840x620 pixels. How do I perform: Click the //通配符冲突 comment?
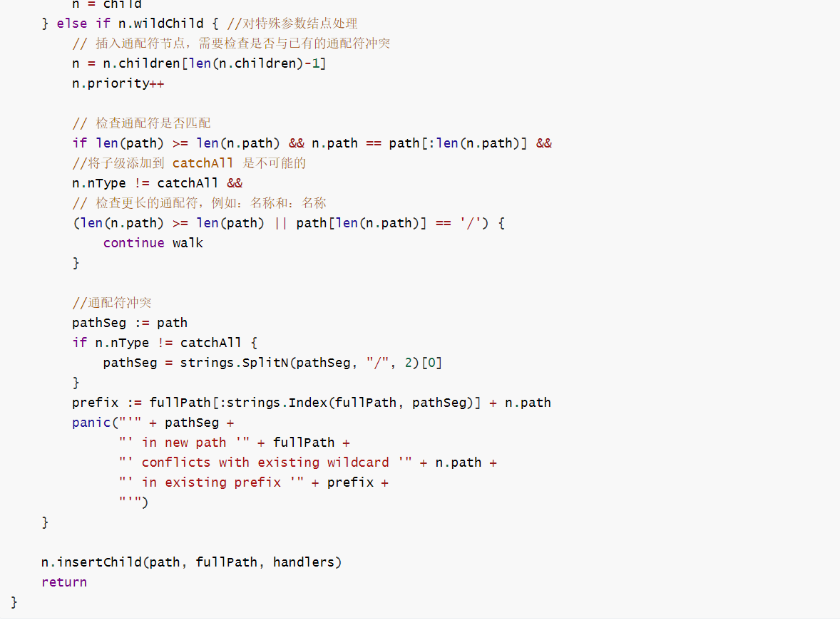tap(112, 303)
